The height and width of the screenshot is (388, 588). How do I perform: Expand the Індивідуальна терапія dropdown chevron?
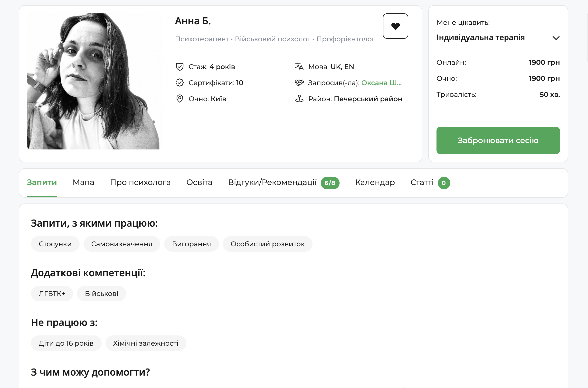[556, 38]
